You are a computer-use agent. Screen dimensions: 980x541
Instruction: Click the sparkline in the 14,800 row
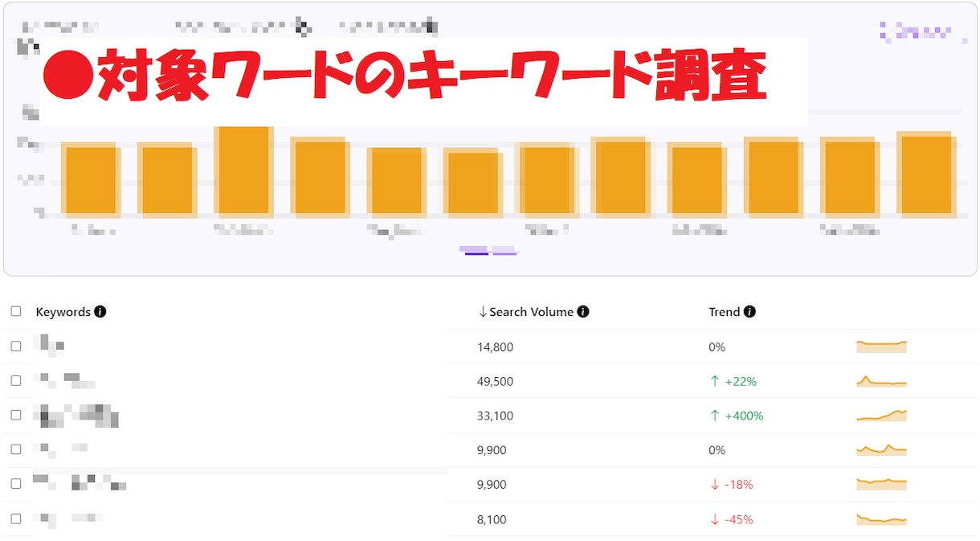tap(881, 346)
